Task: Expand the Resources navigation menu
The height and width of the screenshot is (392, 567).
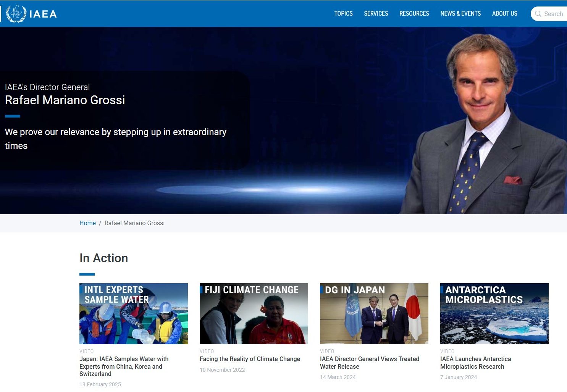Action: tap(414, 14)
